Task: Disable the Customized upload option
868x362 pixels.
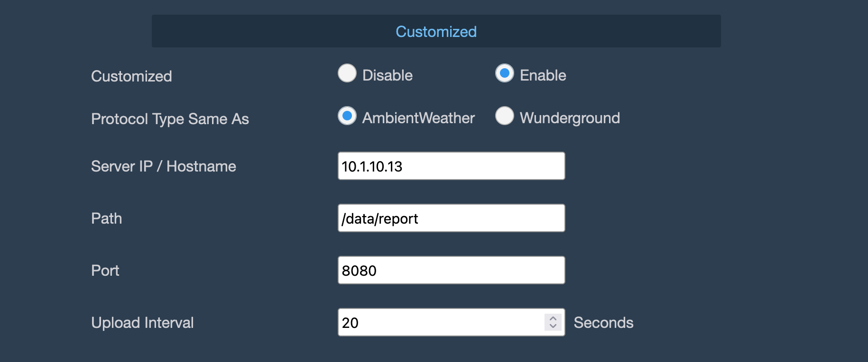Action: [x=347, y=73]
